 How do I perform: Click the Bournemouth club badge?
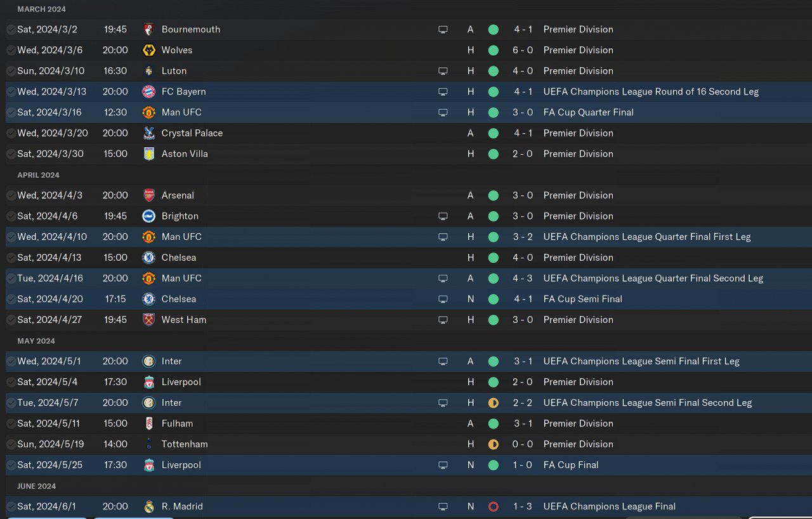tap(149, 29)
